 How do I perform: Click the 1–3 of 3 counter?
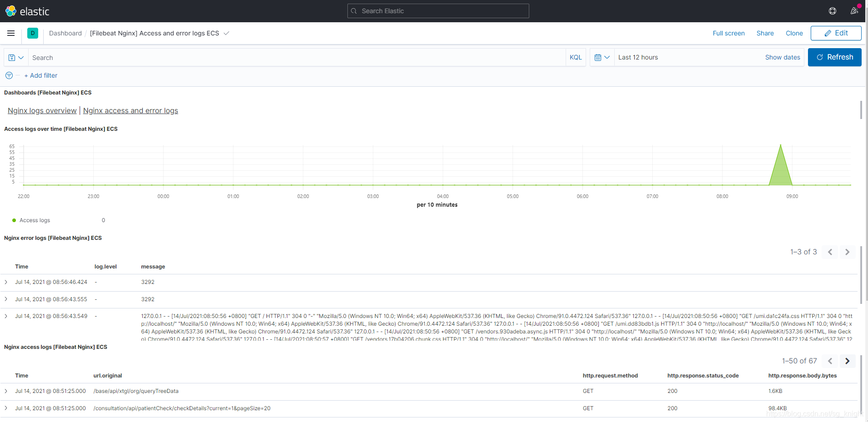[803, 252]
